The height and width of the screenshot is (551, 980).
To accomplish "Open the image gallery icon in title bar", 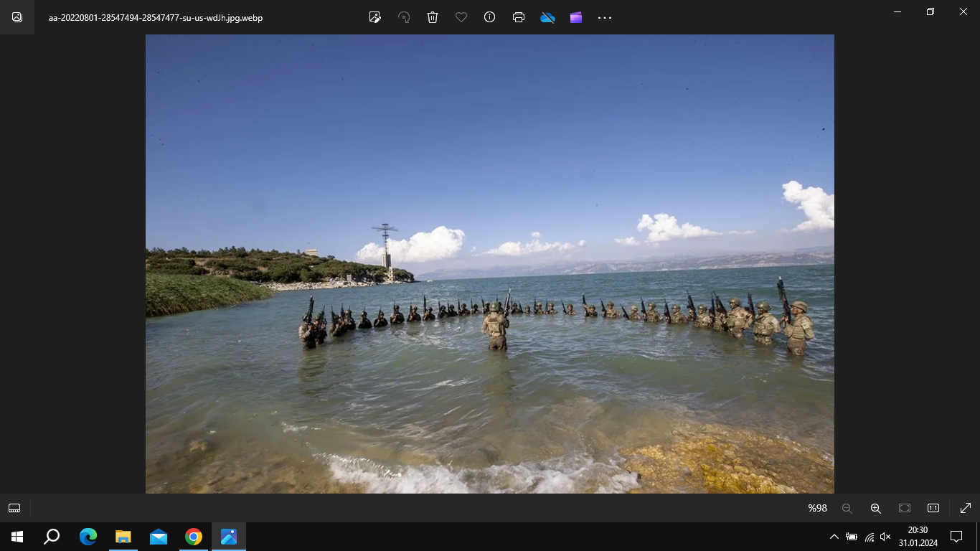I will (x=17, y=17).
